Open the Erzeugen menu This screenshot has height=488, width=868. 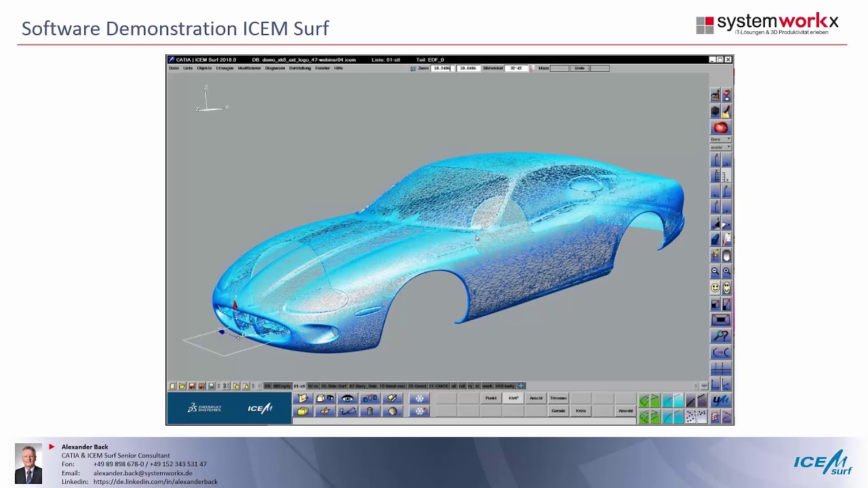pyautogui.click(x=224, y=68)
